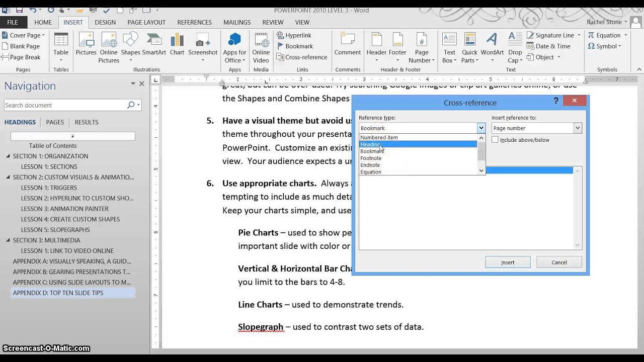Show the RESULTS tab in Navigation
This screenshot has height=362, width=644.
[x=87, y=122]
